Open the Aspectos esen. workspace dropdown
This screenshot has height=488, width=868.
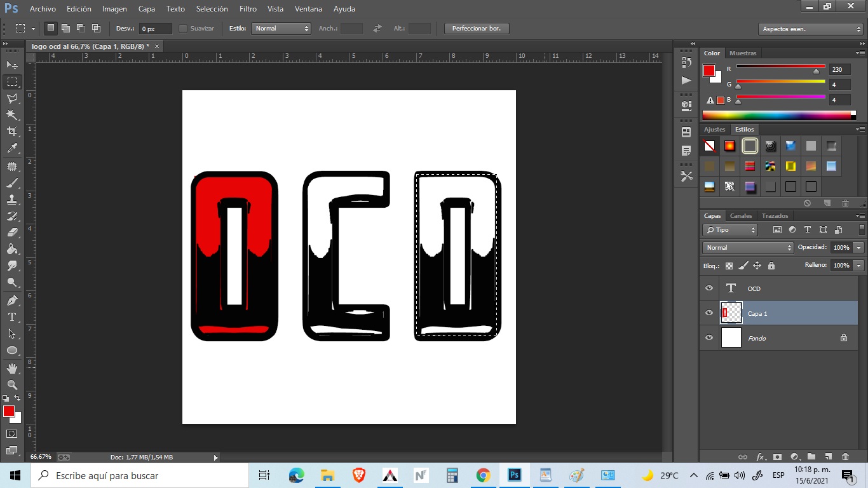pyautogui.click(x=810, y=29)
